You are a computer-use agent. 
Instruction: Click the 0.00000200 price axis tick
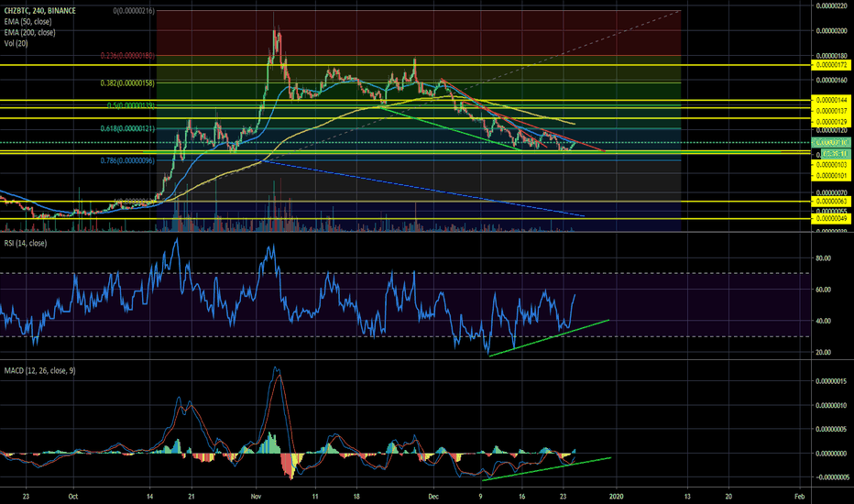point(832,31)
